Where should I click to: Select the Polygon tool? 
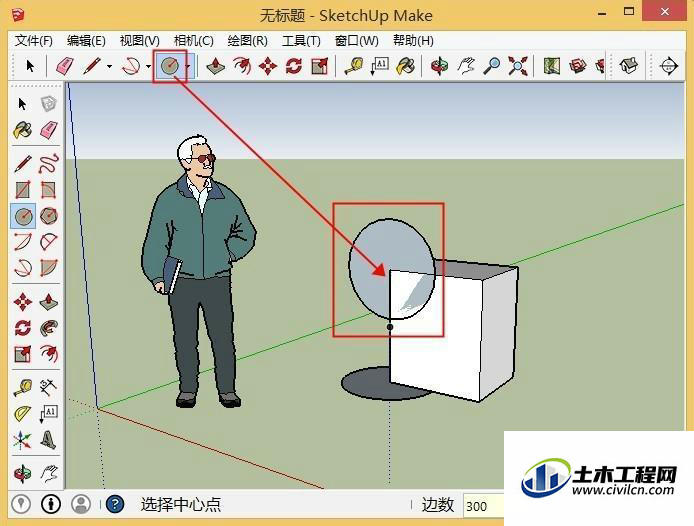49,216
